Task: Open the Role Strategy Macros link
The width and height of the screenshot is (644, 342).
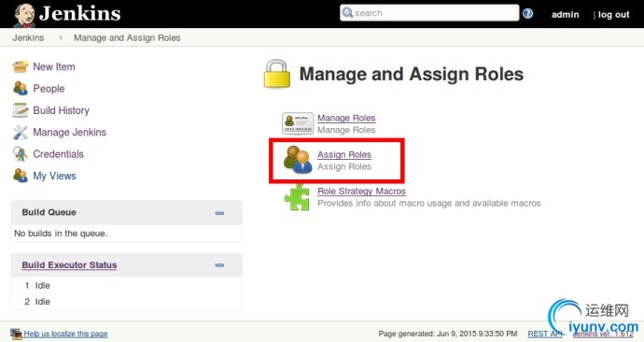Action: 361,192
